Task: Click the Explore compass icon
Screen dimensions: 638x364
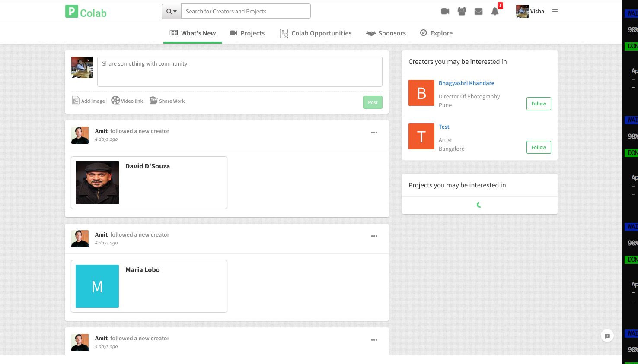Action: pyautogui.click(x=424, y=33)
